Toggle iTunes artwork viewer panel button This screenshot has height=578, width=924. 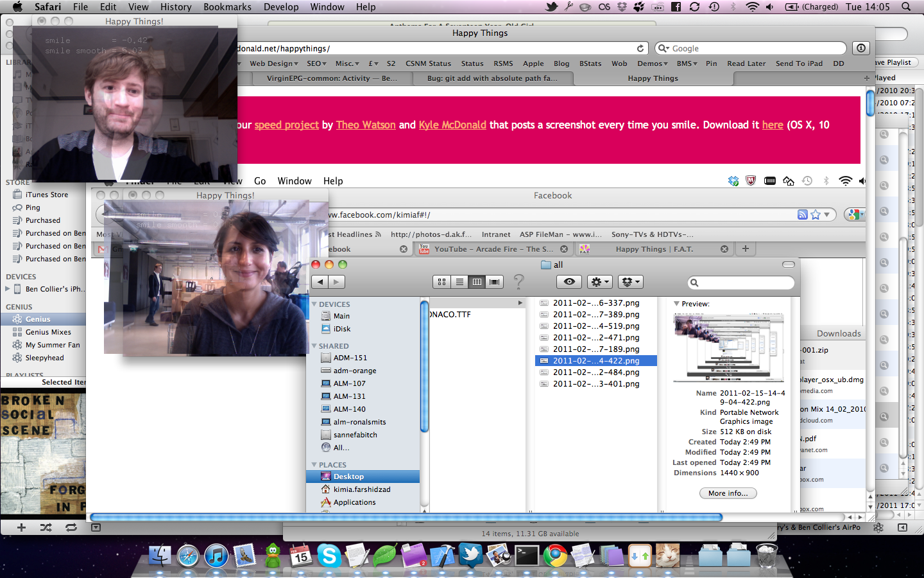[96, 527]
